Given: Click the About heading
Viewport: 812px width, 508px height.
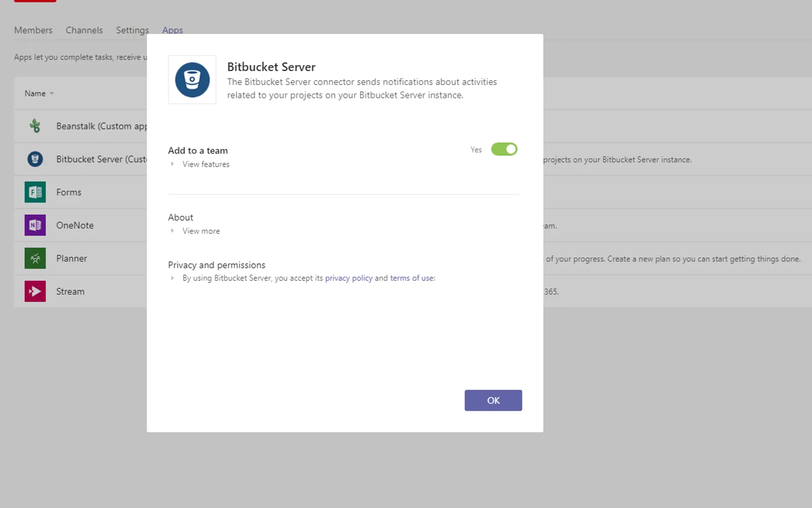Looking at the screenshot, I should pyautogui.click(x=181, y=217).
